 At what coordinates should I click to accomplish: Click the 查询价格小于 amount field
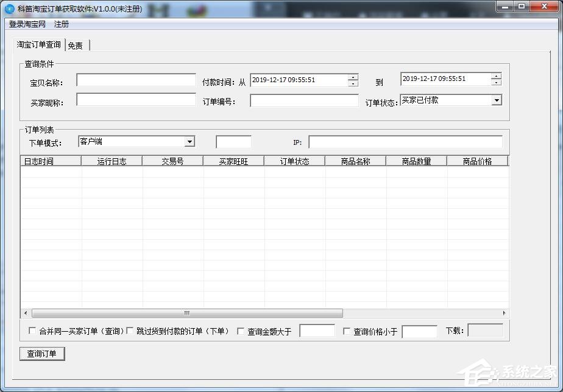(x=419, y=332)
